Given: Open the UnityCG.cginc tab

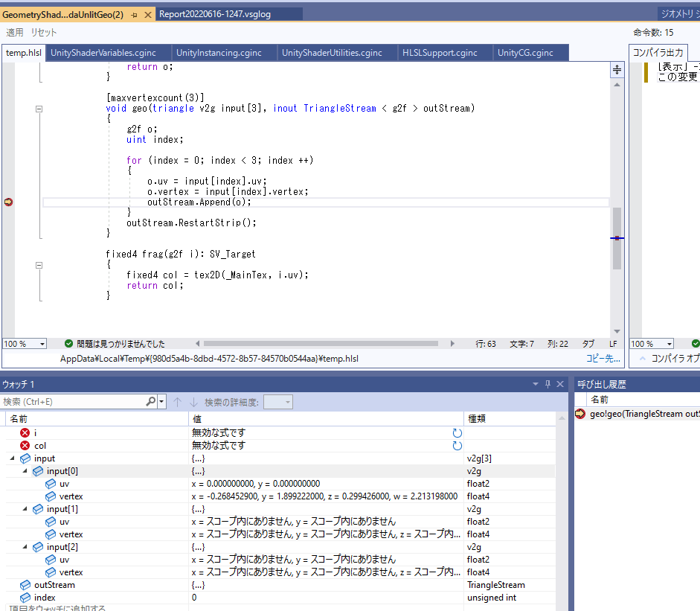Looking at the screenshot, I should point(525,53).
